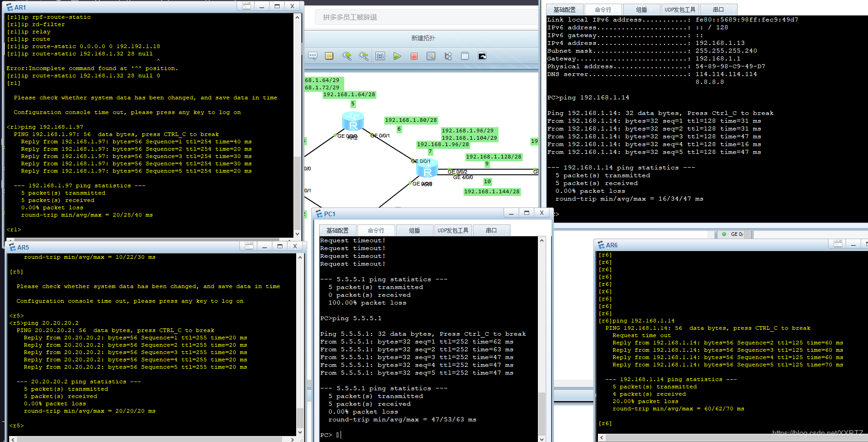The height and width of the screenshot is (442, 868).
Task: Maximize the PC1 window
Action: 526,213
